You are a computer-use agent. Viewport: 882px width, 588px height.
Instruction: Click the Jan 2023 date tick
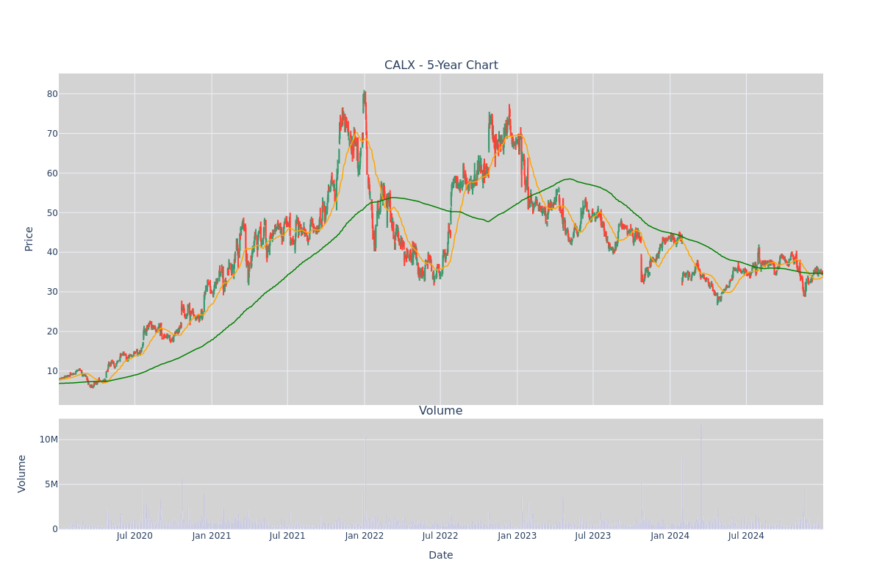point(517,536)
